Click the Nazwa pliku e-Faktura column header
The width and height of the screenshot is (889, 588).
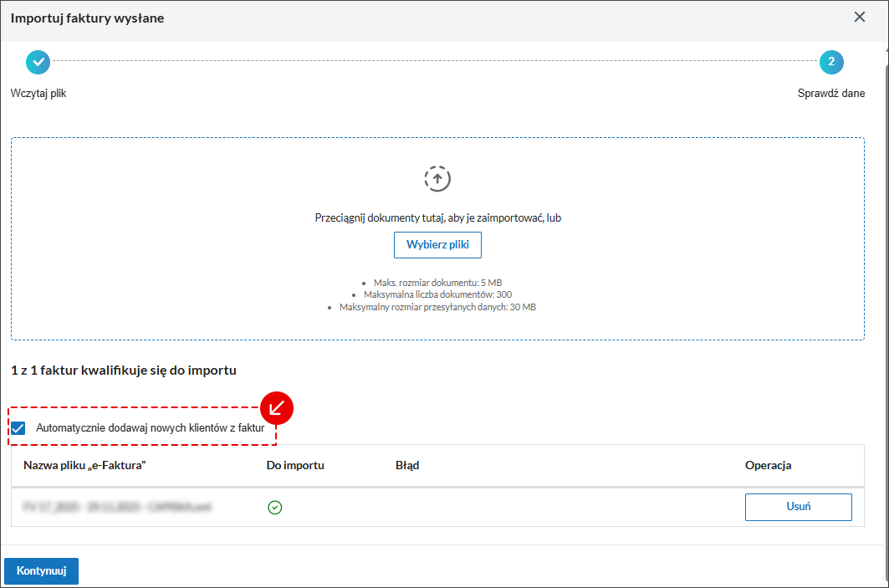[85, 465]
